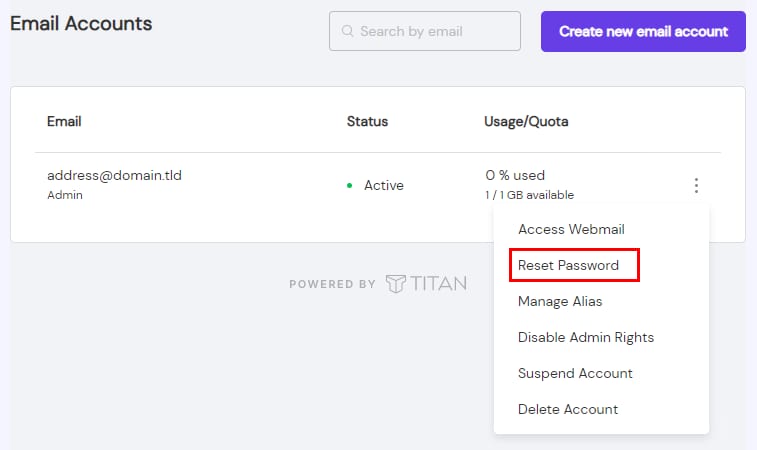Image resolution: width=757 pixels, height=450 pixels.
Task: Click the address@domain.tld email address
Action: click(x=114, y=176)
